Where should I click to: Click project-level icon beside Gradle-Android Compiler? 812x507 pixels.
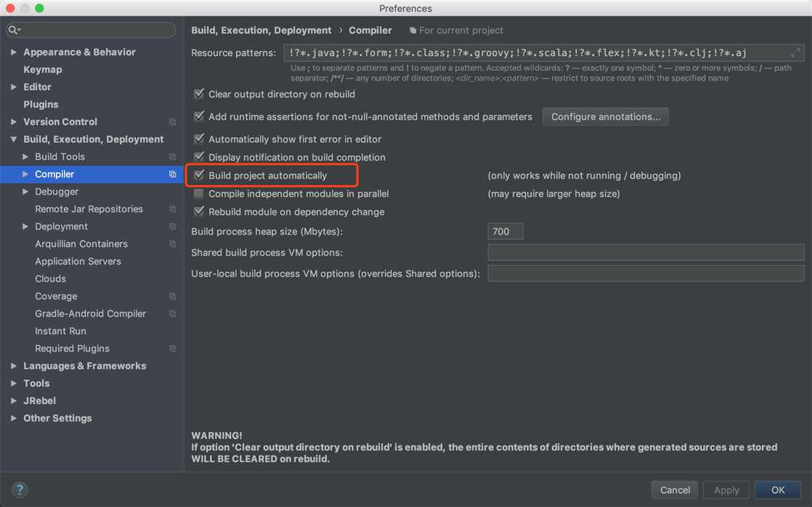point(172,313)
